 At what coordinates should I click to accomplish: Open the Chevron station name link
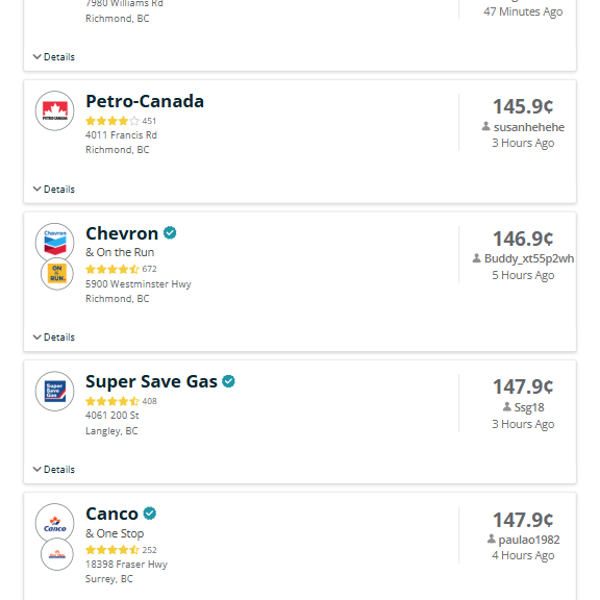(x=122, y=233)
